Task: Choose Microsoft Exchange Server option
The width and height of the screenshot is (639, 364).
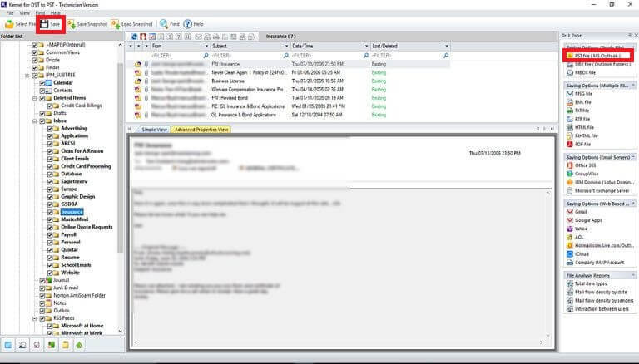Action: click(x=598, y=190)
